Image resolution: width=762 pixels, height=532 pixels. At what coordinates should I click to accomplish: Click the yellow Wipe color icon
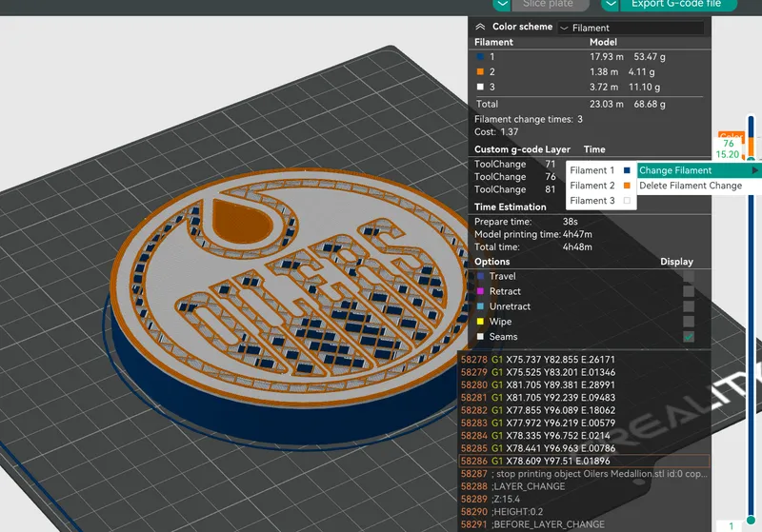tap(480, 322)
